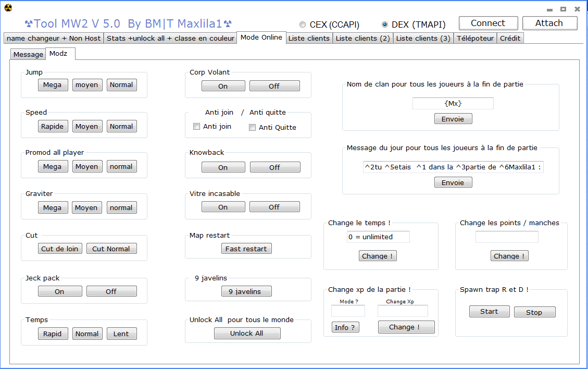Open the name changeur + Non Host tab
The width and height of the screenshot is (588, 369).
[54, 38]
